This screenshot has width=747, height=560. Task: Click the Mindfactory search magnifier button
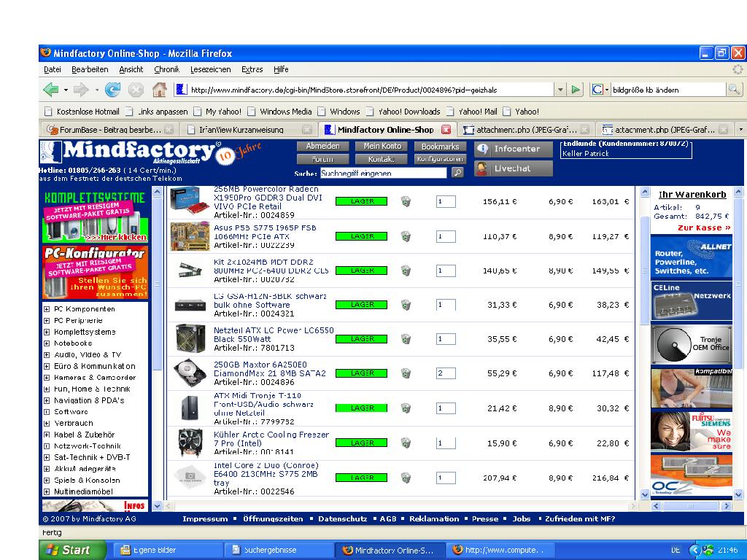[x=457, y=172]
